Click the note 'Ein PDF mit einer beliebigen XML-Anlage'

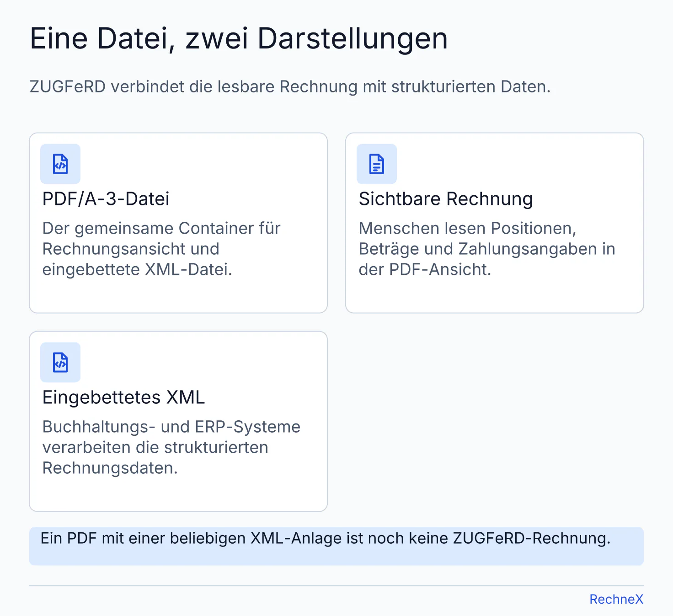click(x=326, y=538)
